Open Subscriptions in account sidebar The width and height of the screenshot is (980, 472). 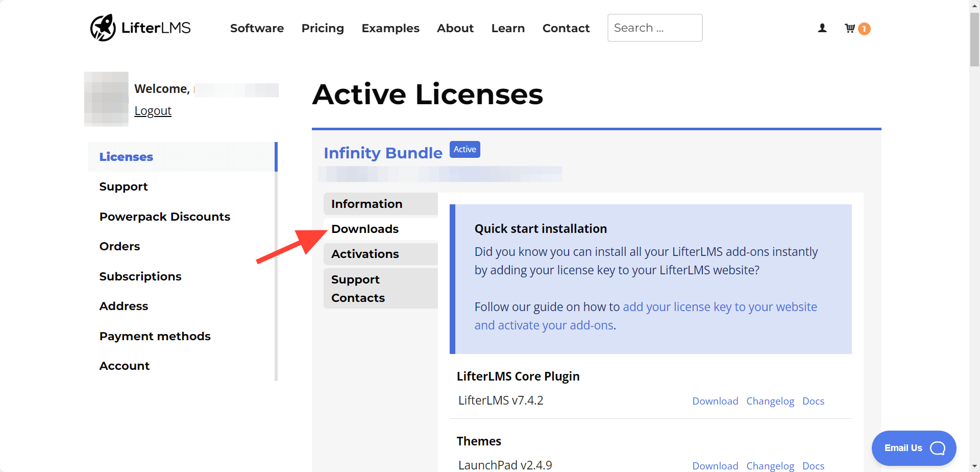pyautogui.click(x=140, y=276)
